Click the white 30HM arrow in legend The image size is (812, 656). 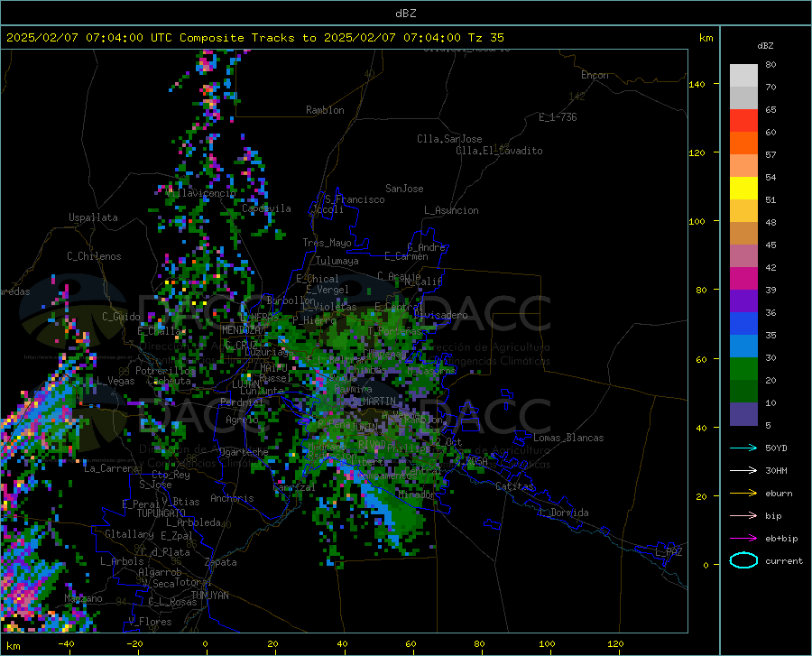743,471
